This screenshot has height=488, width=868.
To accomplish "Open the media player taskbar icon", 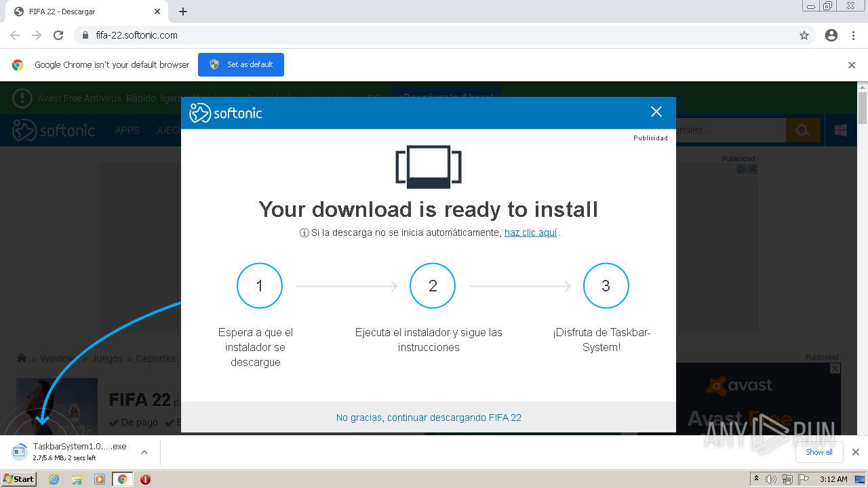I will 100,479.
